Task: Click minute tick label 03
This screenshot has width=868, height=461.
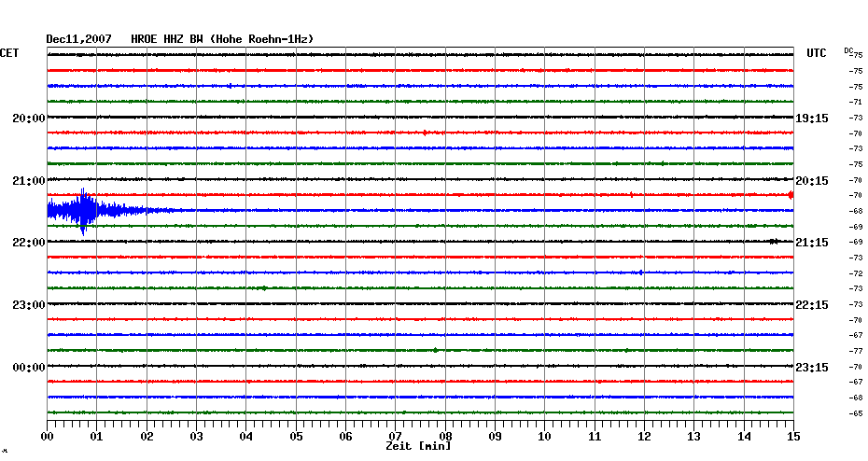Action: 197,437
